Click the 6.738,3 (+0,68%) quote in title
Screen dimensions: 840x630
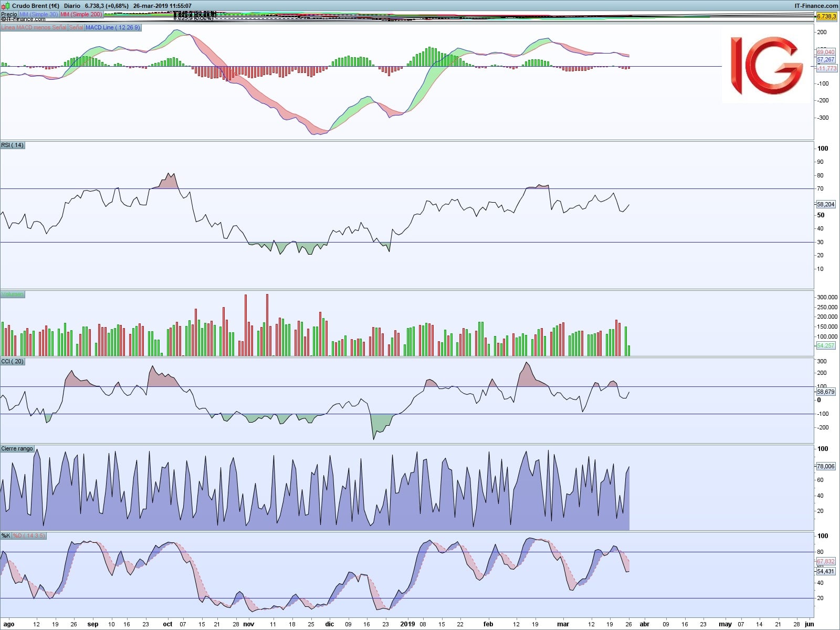click(x=107, y=6)
